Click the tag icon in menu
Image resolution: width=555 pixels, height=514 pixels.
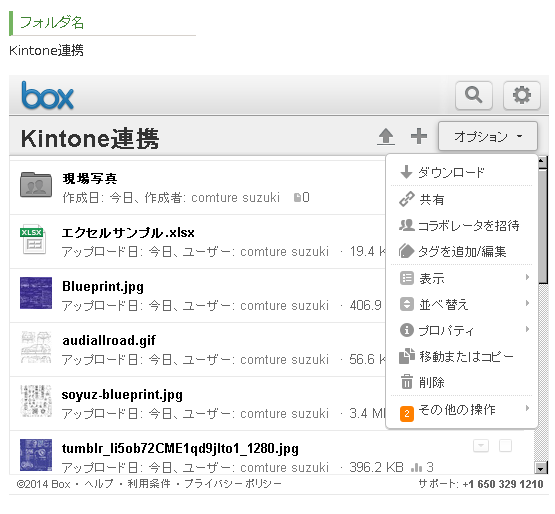[406, 251]
